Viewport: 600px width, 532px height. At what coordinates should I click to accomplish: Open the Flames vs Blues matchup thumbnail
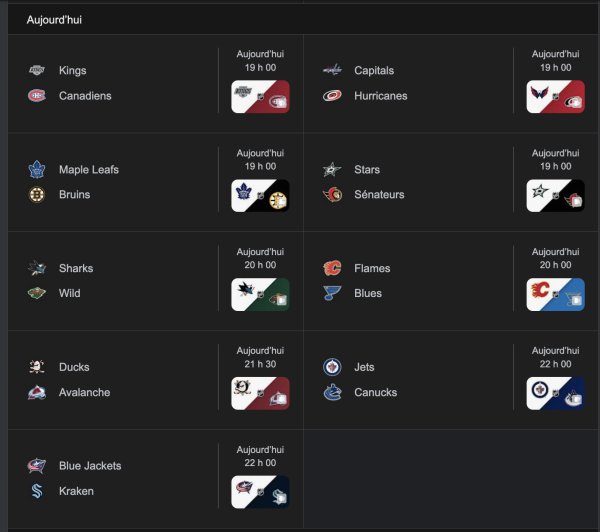(555, 295)
